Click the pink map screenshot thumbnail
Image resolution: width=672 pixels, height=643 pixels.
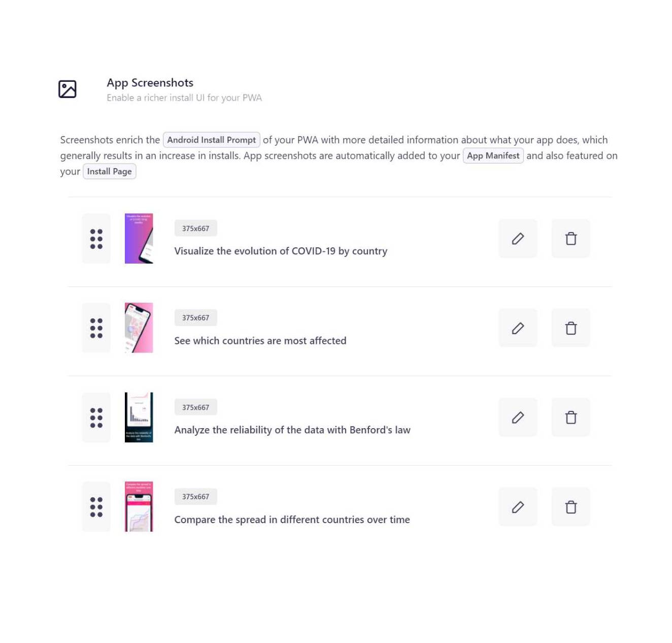[x=139, y=328]
